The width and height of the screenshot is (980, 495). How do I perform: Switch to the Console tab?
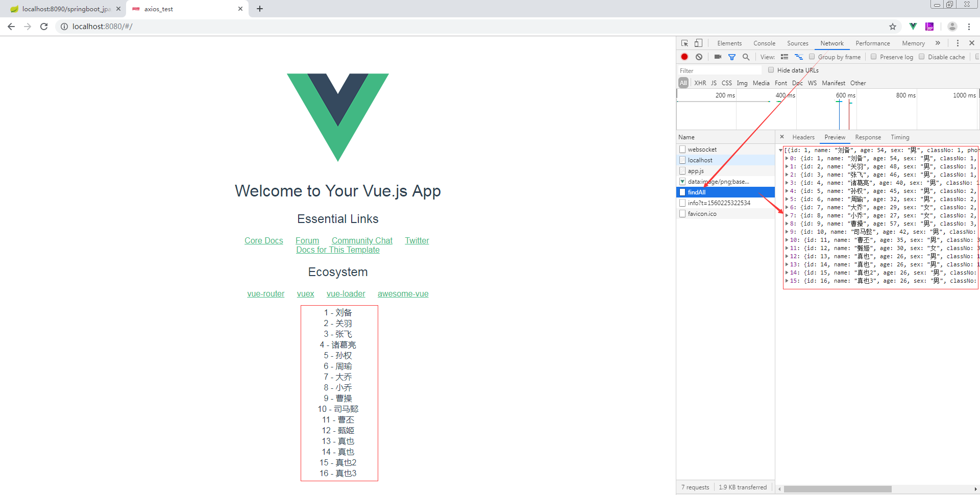(x=764, y=43)
